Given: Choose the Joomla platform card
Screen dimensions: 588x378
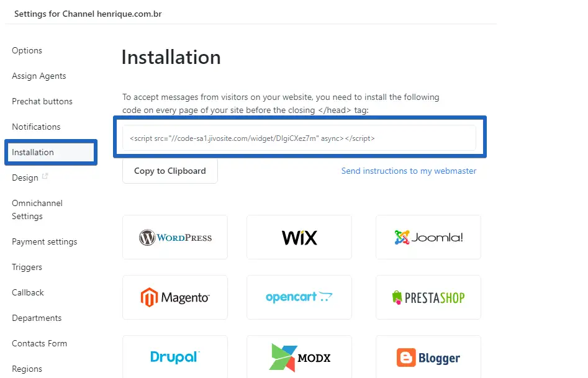Looking at the screenshot, I should pos(428,237).
